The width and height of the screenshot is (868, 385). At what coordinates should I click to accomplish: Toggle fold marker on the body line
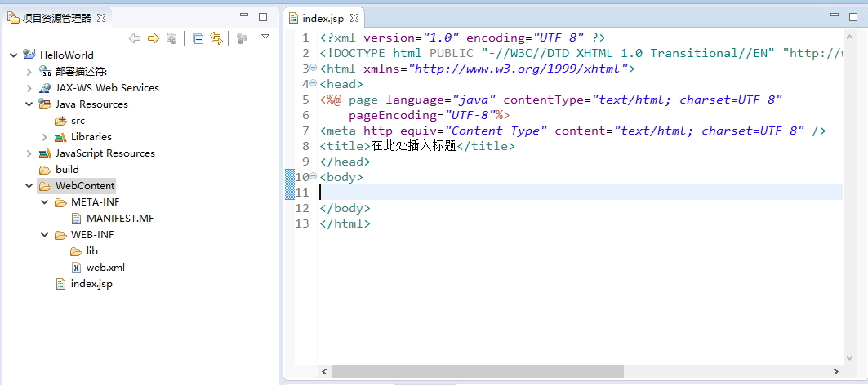click(314, 177)
